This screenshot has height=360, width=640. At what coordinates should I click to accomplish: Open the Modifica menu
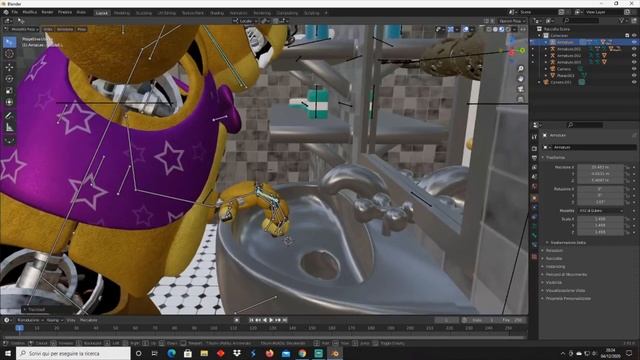click(x=29, y=12)
